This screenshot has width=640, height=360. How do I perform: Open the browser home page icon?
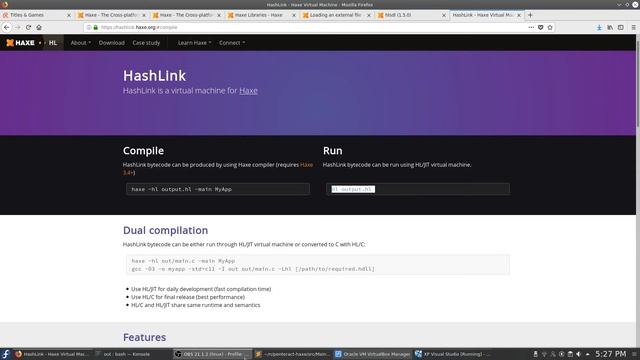tap(39, 27)
